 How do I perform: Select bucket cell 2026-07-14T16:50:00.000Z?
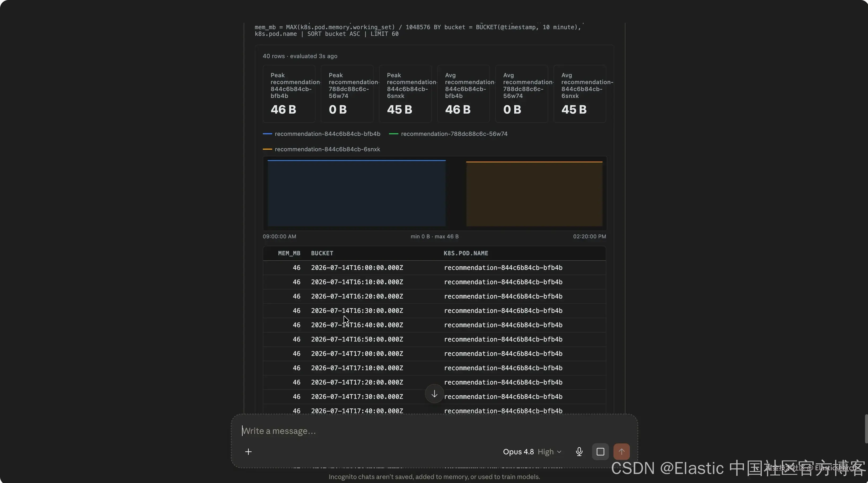pos(357,339)
